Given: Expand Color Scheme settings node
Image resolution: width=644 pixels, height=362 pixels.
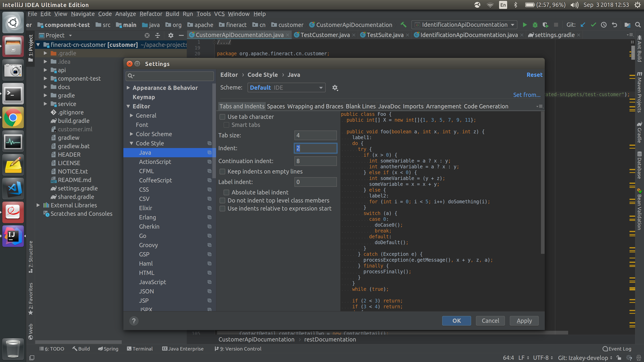Looking at the screenshot, I should (x=131, y=134).
